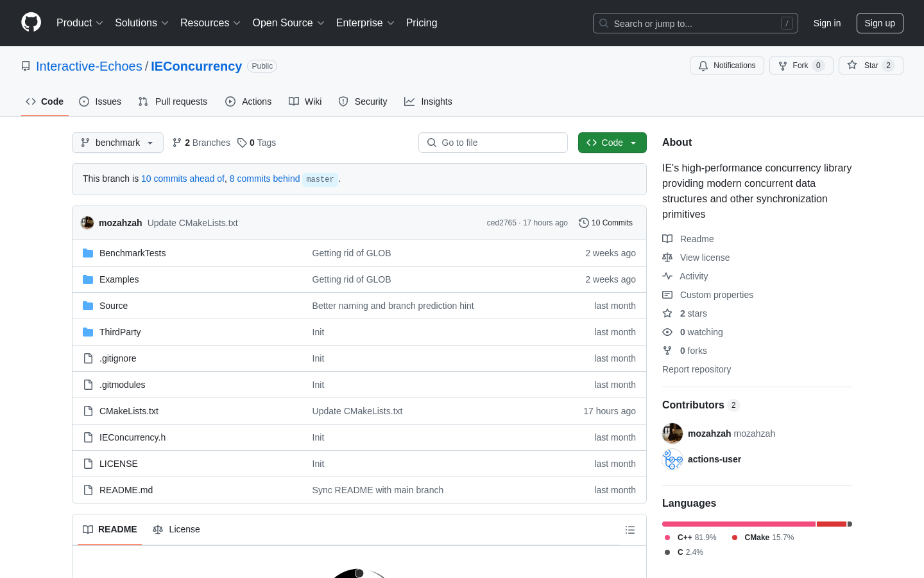The width and height of the screenshot is (924, 578).
Task: Expand the Enterprise menu
Action: 365,23
